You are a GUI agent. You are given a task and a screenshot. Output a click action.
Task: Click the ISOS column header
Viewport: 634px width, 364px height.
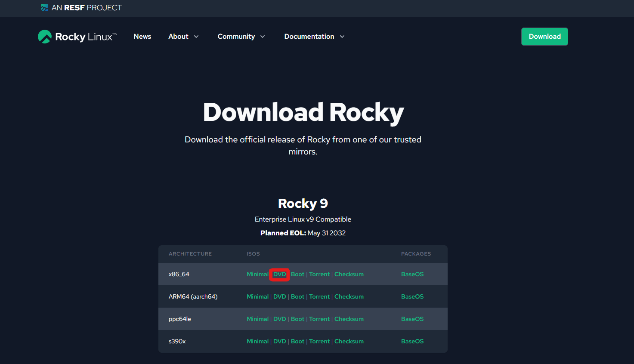[x=253, y=254]
